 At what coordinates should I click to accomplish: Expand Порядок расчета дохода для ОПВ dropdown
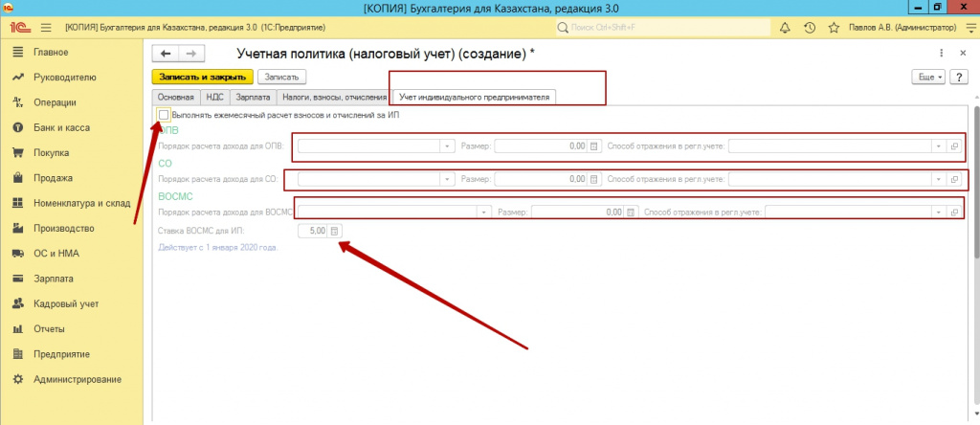[448, 146]
